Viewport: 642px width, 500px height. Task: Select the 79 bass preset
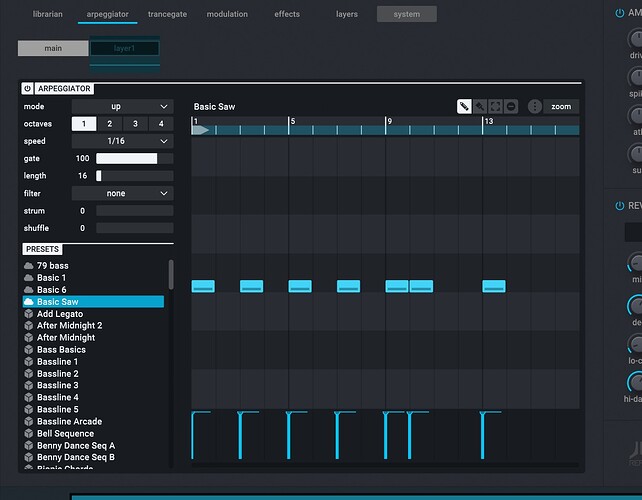coord(93,266)
